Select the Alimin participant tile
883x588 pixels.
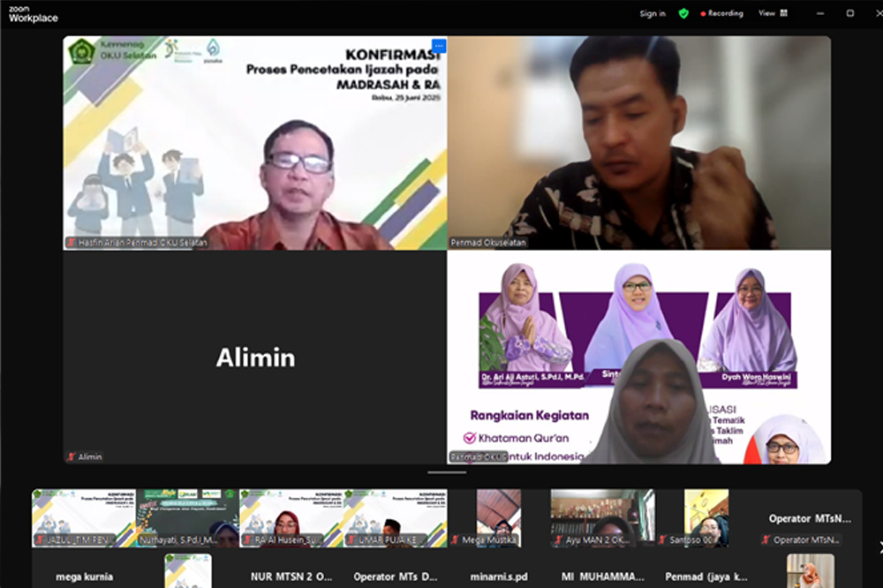point(255,358)
